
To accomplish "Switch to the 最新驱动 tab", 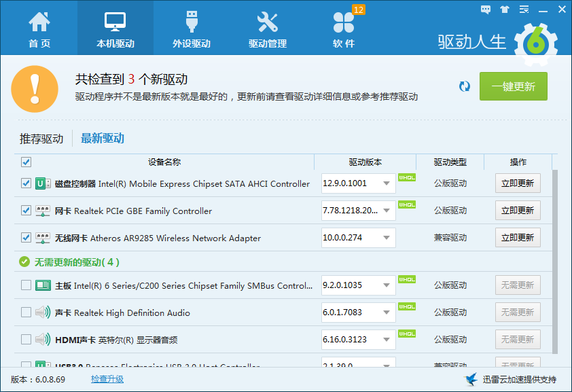I will (103, 139).
